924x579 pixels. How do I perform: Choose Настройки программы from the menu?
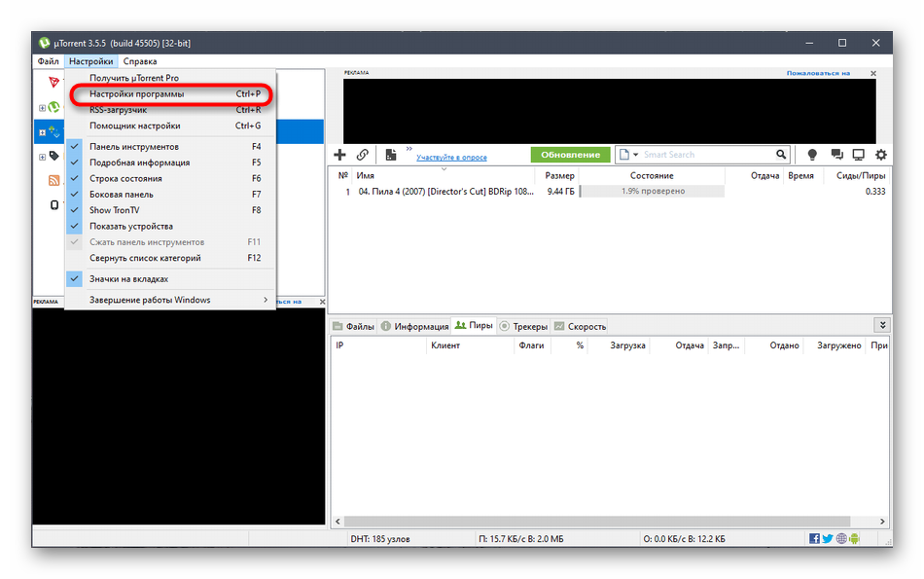click(170, 93)
